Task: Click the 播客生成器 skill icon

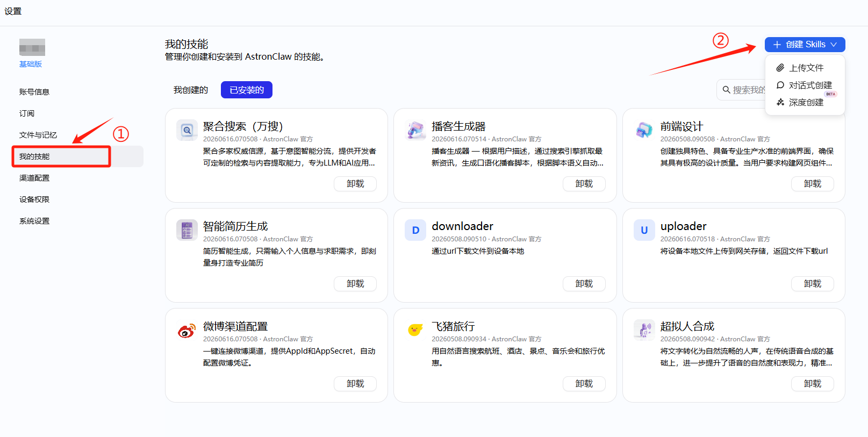Action: (x=415, y=130)
